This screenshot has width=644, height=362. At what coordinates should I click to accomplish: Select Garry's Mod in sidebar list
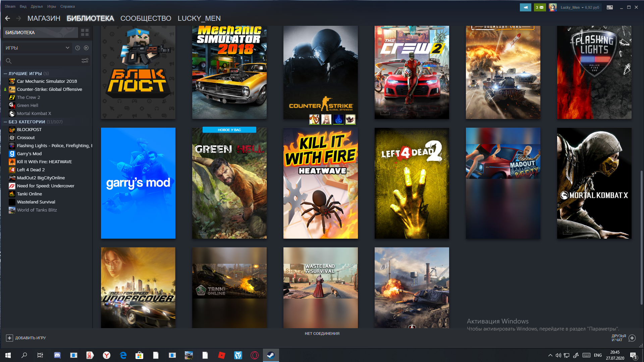(29, 154)
